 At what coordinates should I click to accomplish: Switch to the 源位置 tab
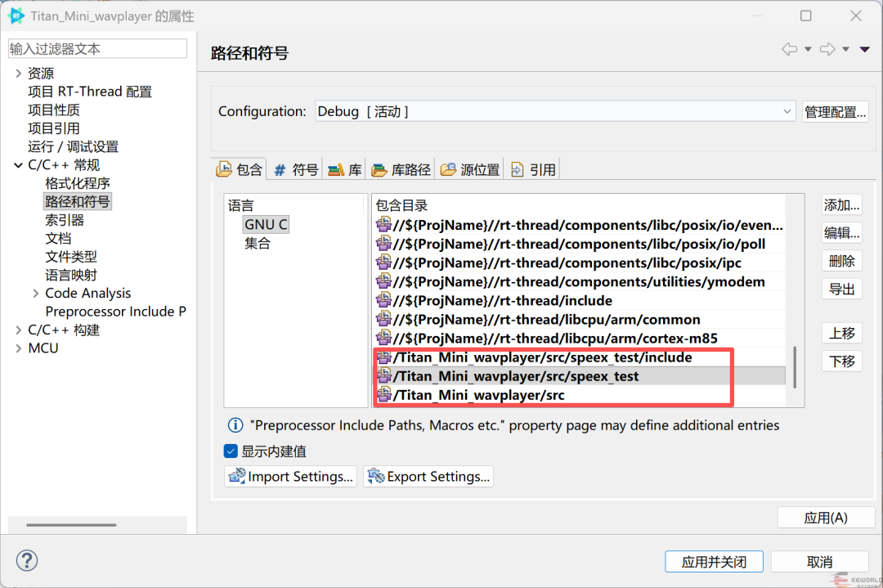point(469,169)
